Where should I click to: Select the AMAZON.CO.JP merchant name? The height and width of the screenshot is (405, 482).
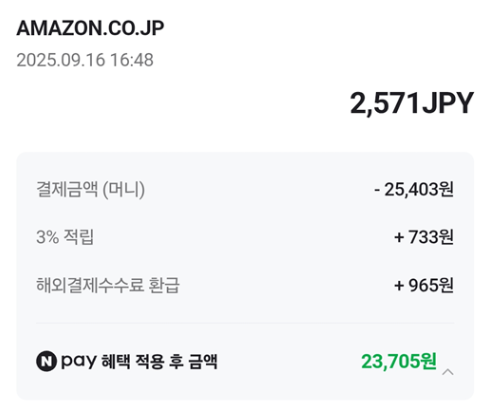pyautogui.click(x=90, y=28)
